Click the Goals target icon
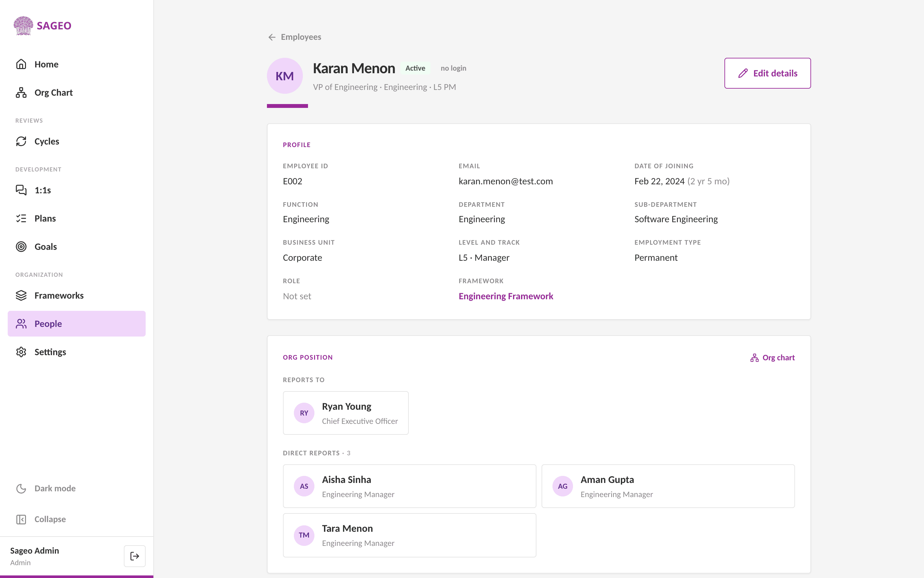The height and width of the screenshot is (578, 924). (x=21, y=247)
